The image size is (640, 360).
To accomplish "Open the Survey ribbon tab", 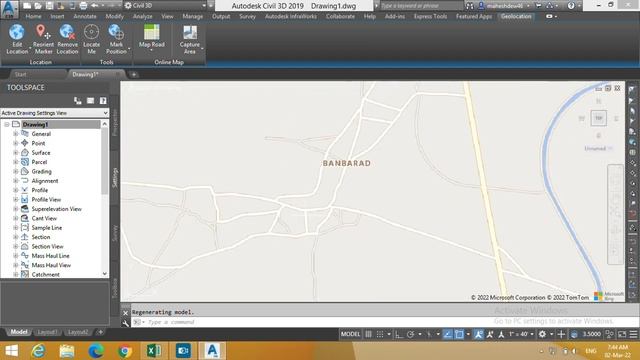I will 247,16.
